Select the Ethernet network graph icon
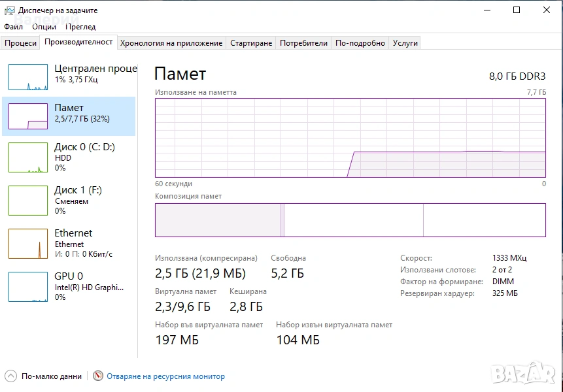The width and height of the screenshot is (563, 392). [x=28, y=243]
